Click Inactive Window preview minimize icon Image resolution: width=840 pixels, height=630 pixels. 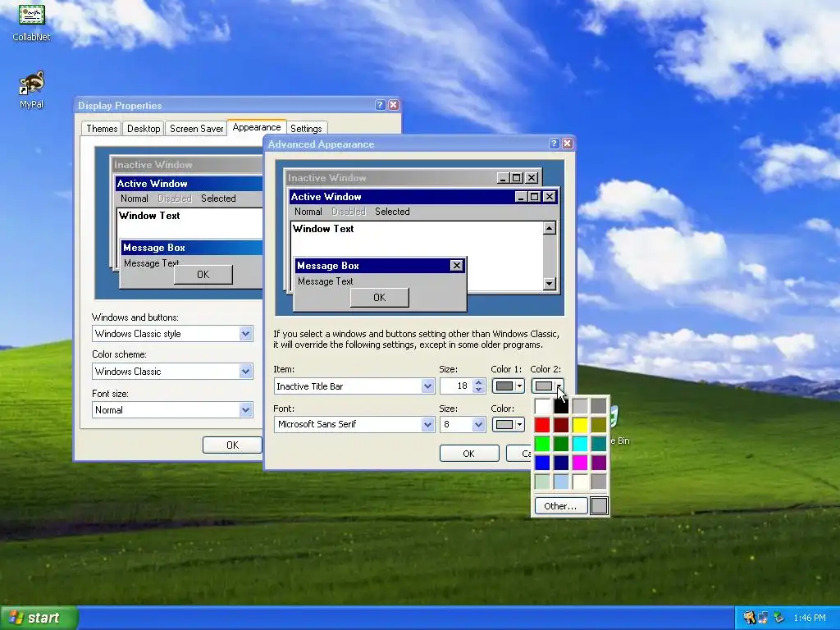click(503, 178)
